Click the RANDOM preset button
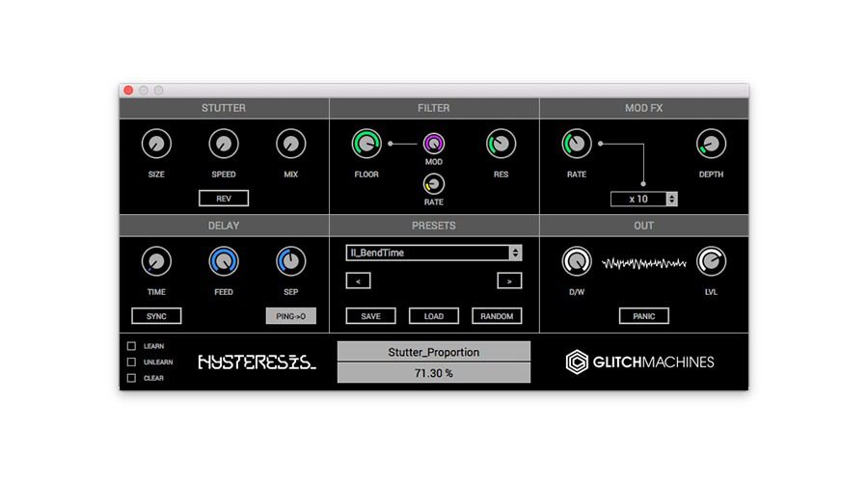Viewport: 868px width, 482px height. coord(497,316)
